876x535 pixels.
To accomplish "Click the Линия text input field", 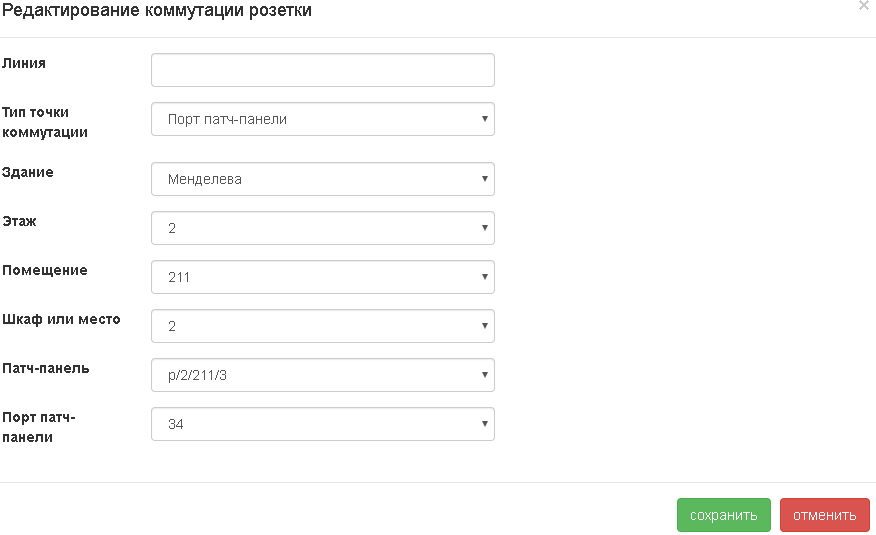I will coord(322,70).
